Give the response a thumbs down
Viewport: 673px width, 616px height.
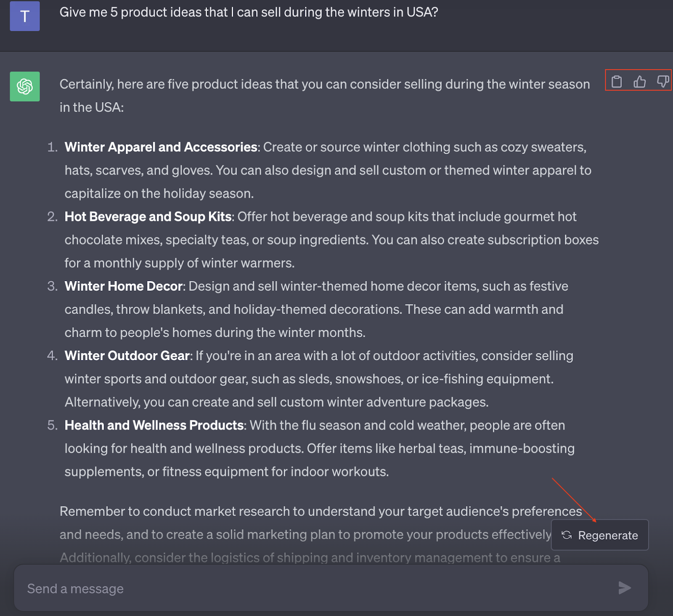tap(662, 81)
